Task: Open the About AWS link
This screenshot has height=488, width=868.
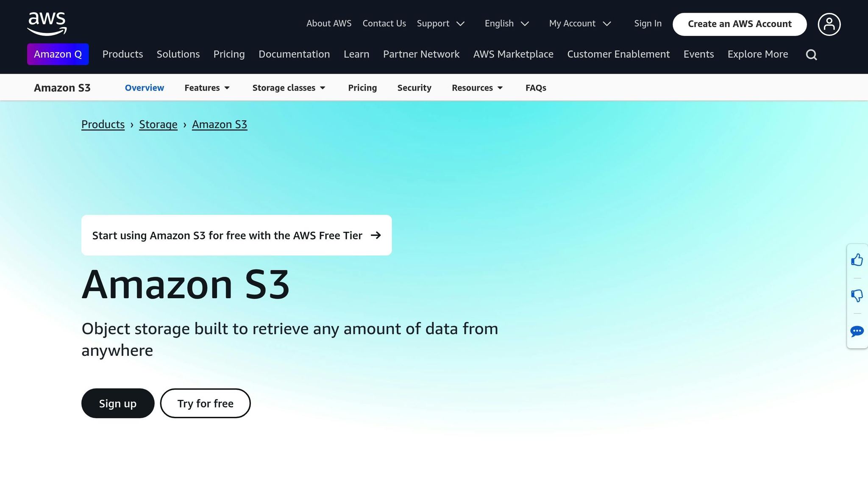Action: coord(329,24)
